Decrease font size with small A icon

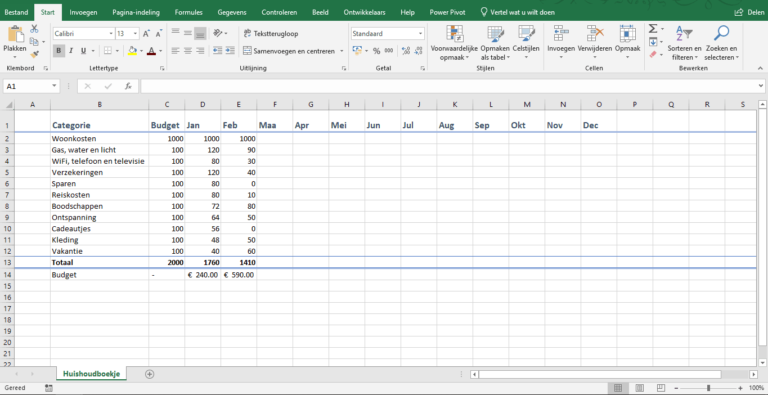pyautogui.click(x=158, y=34)
